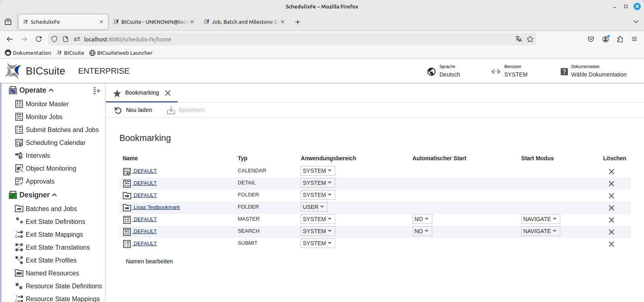Viewport: 644px width, 302px height.
Task: Switch to the Job, Batch and Milestone browser tab
Action: [x=244, y=22]
